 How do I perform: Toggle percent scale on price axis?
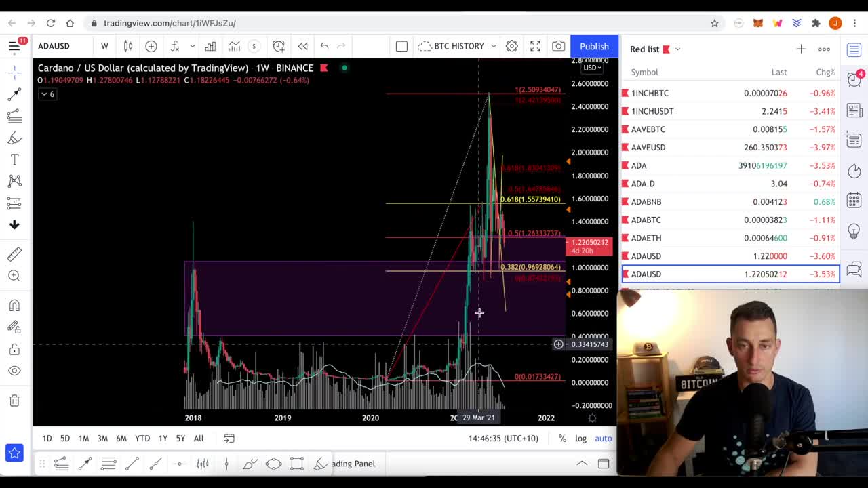coord(562,439)
